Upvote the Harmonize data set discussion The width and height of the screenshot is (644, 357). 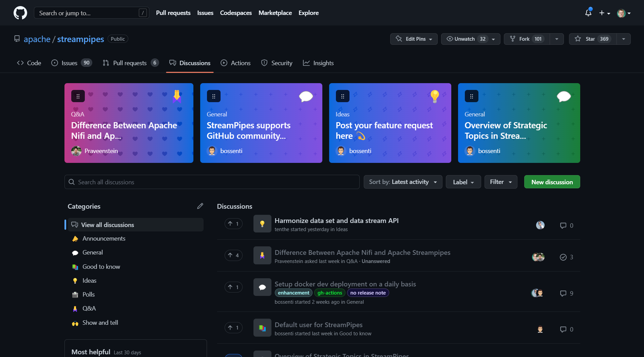[x=233, y=224]
